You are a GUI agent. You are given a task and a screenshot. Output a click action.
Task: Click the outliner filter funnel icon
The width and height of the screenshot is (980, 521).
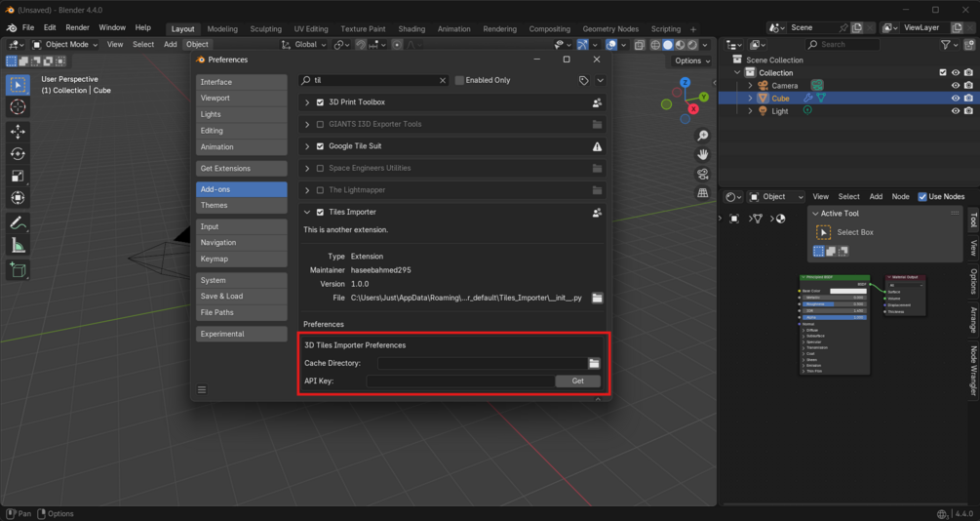[x=946, y=45]
